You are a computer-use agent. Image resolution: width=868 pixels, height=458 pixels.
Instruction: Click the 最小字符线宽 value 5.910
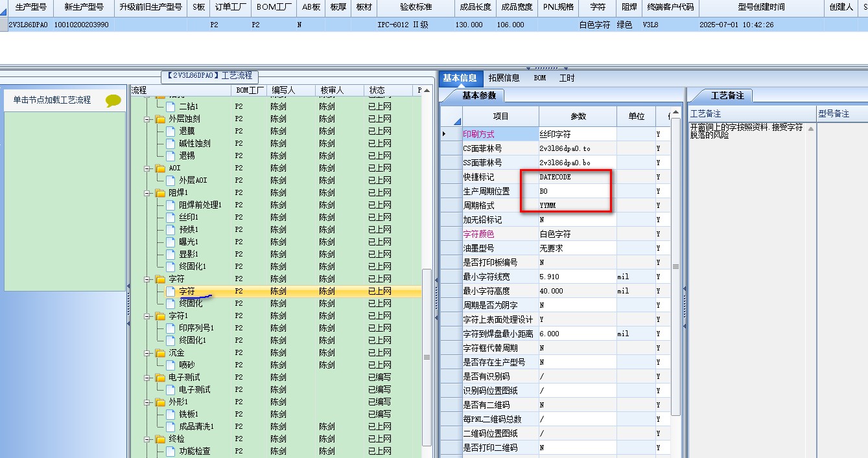(x=577, y=277)
